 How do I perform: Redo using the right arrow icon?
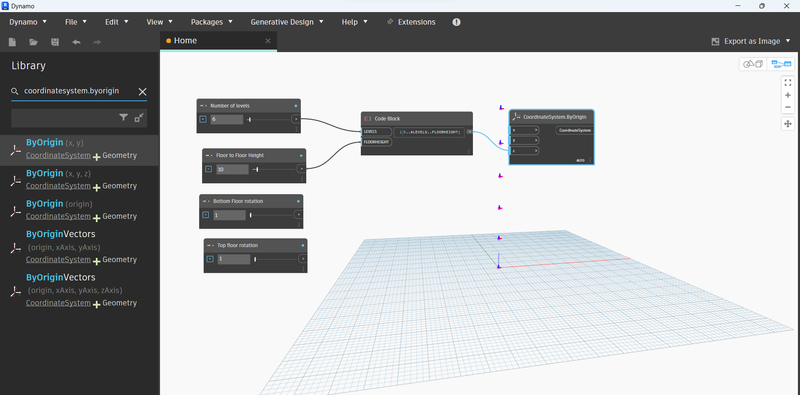(x=97, y=42)
